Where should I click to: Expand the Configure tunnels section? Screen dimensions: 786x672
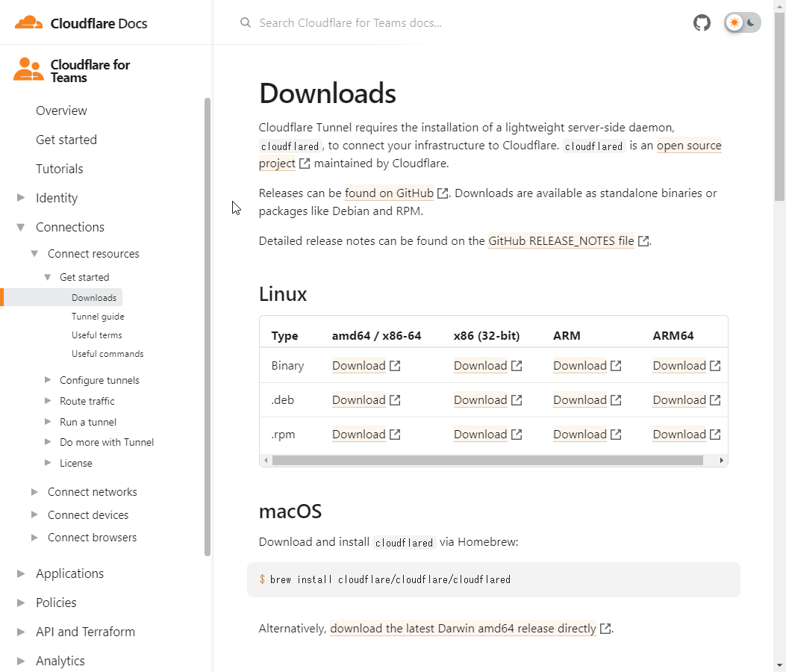pos(47,380)
